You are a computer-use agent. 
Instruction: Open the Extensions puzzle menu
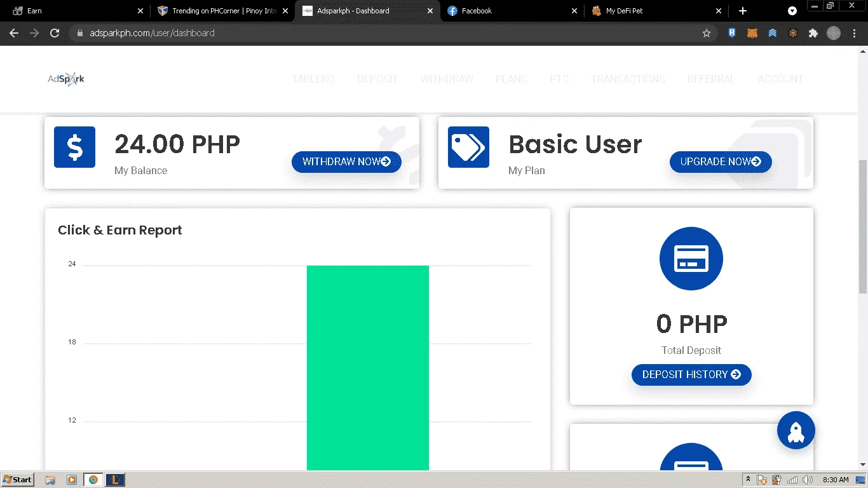[x=813, y=33]
